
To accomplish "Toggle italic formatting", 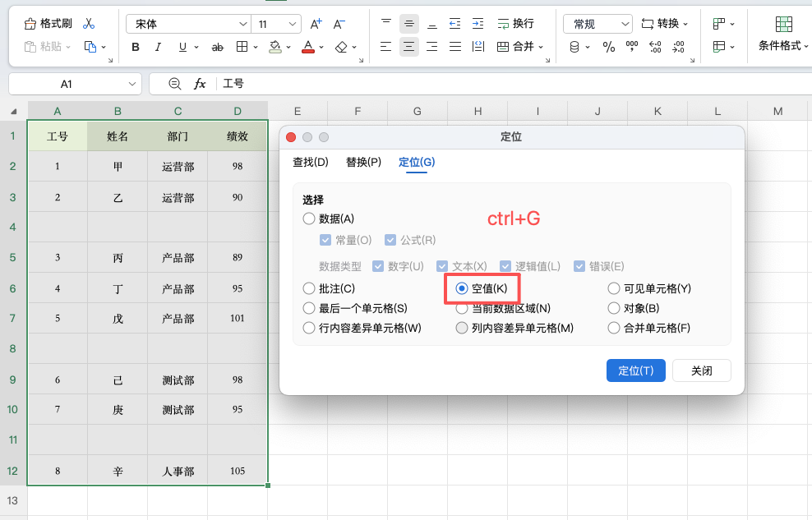I will 158,47.
